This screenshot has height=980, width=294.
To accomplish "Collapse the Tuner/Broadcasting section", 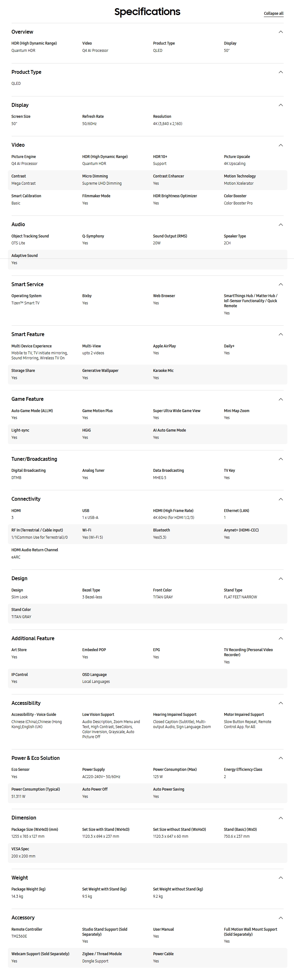I will click(x=281, y=459).
